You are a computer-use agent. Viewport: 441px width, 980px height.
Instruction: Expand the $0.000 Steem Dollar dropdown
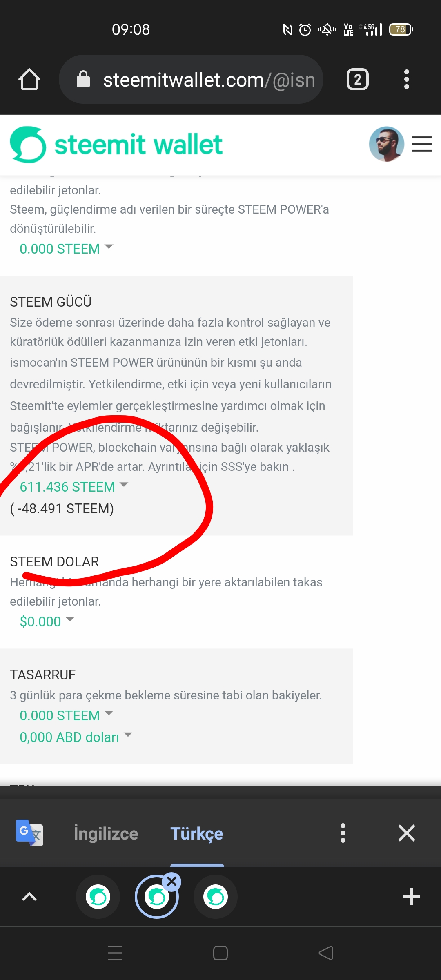tap(47, 621)
